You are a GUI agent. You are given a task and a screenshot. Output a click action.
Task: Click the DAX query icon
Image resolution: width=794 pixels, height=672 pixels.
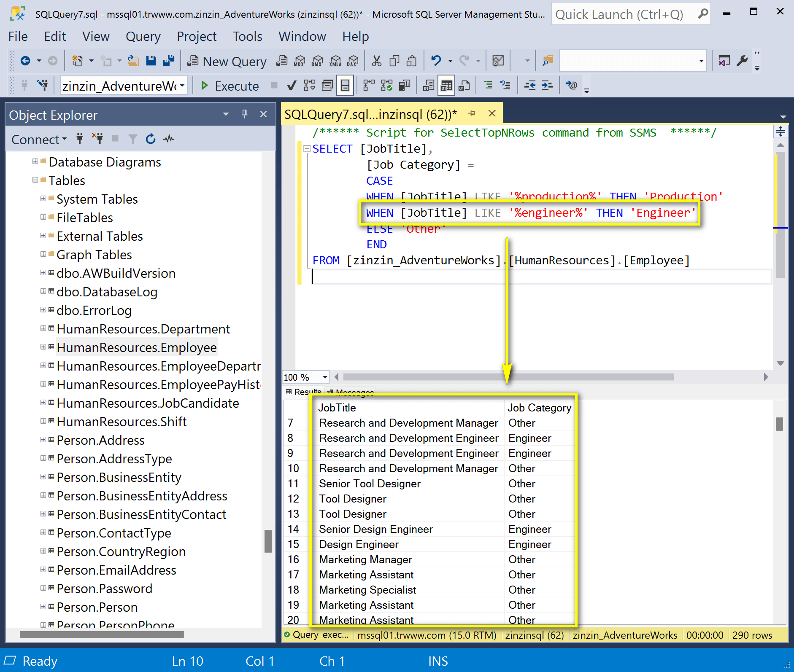[353, 61]
